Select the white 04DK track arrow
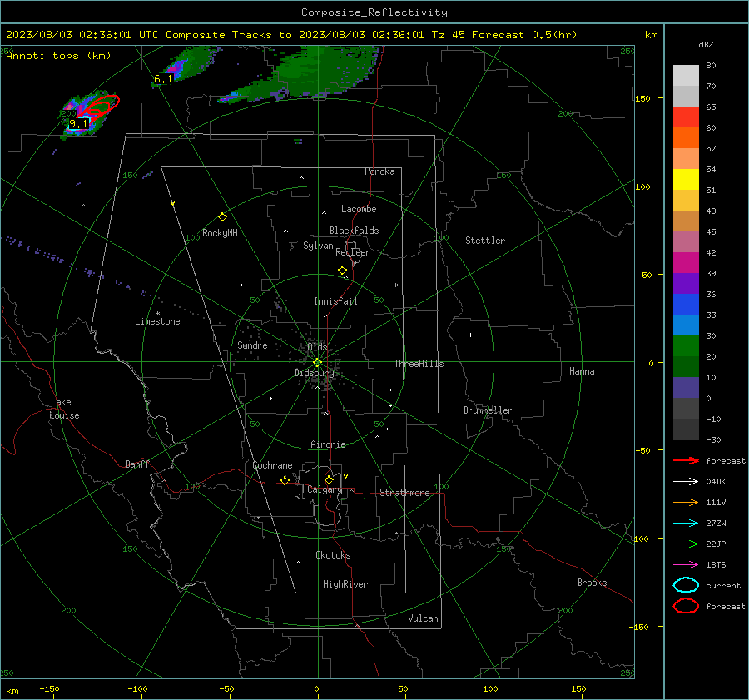This screenshot has height=700, width=749. tap(686, 482)
